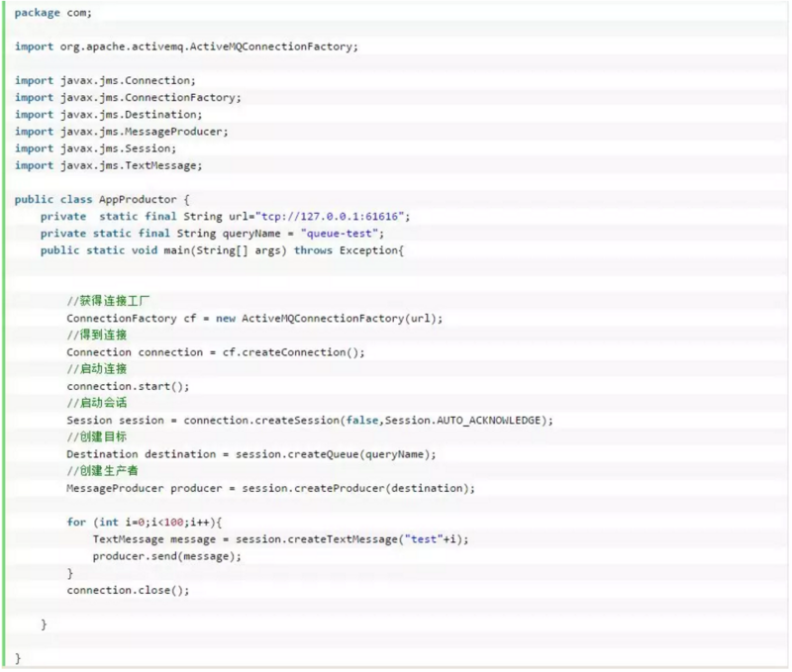Image resolution: width=792 pixels, height=672 pixels.
Task: Click 'import javax.jms.ConnectionFactory;' line
Action: pyautogui.click(x=128, y=97)
